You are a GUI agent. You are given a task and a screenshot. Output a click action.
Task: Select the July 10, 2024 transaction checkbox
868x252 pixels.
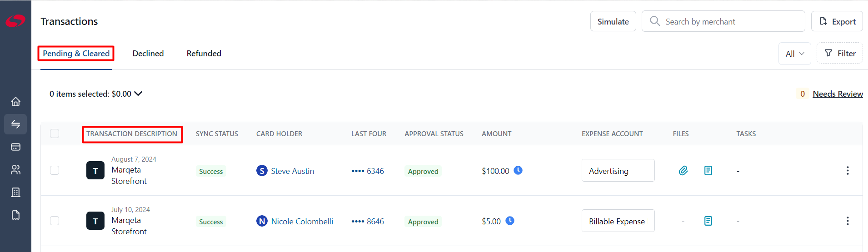pyautogui.click(x=55, y=221)
